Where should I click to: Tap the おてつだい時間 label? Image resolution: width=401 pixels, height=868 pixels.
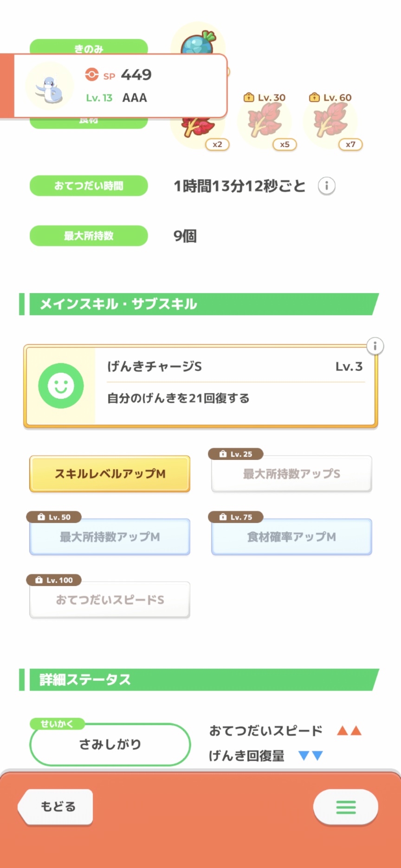(x=89, y=186)
